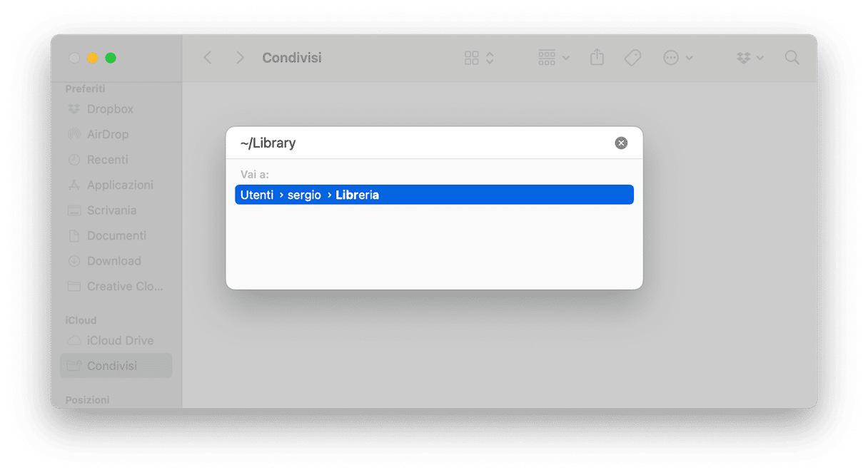Switch view using the icon grid button
The width and height of the screenshot is (868, 475).
tap(478, 58)
